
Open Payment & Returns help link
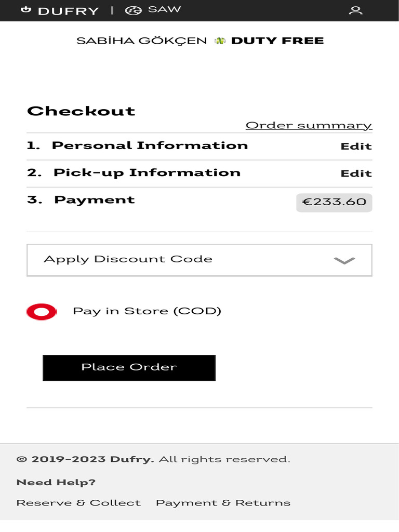pos(223,503)
